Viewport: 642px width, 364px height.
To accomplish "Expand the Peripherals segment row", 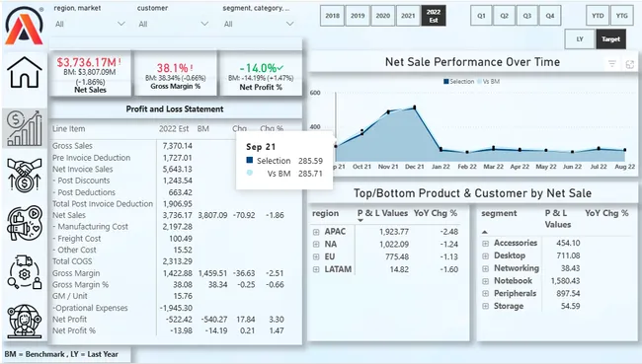I will pyautogui.click(x=485, y=294).
